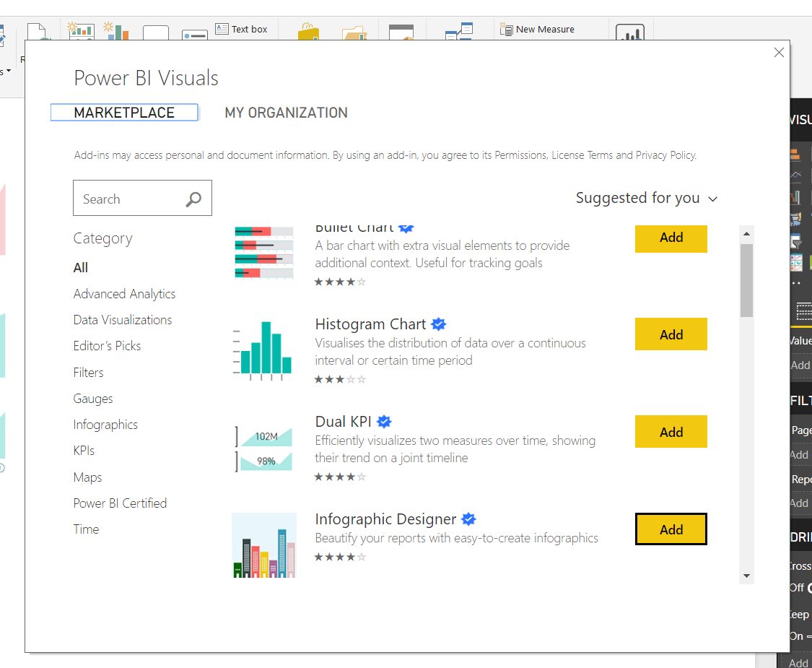This screenshot has width=812, height=668.
Task: Open the Histogram Chart title
Action: [x=370, y=324]
